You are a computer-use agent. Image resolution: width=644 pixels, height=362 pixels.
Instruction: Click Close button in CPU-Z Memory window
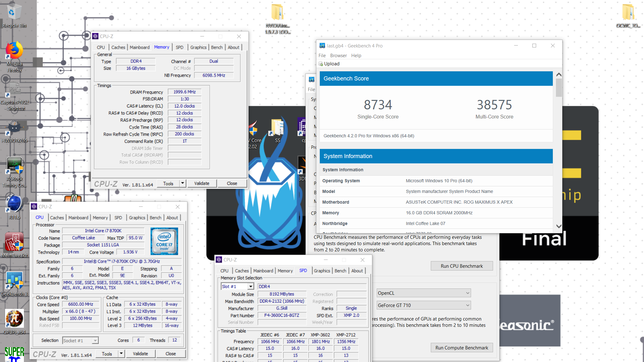pos(232,184)
